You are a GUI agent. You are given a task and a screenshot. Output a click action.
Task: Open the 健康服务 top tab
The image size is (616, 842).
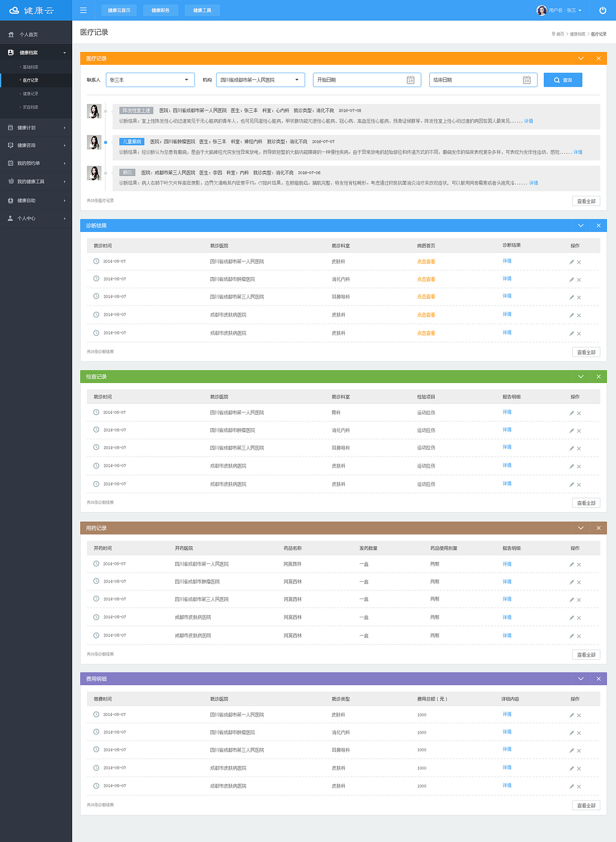coord(161,10)
